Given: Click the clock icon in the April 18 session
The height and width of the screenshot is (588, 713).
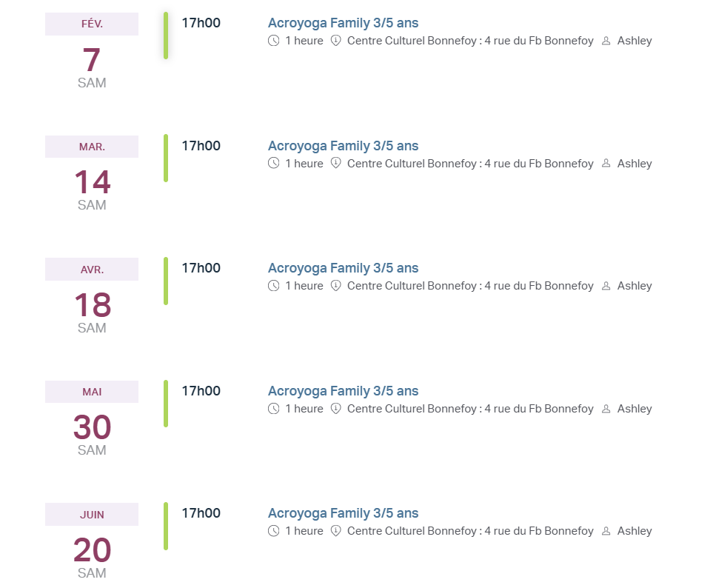Looking at the screenshot, I should point(274,286).
